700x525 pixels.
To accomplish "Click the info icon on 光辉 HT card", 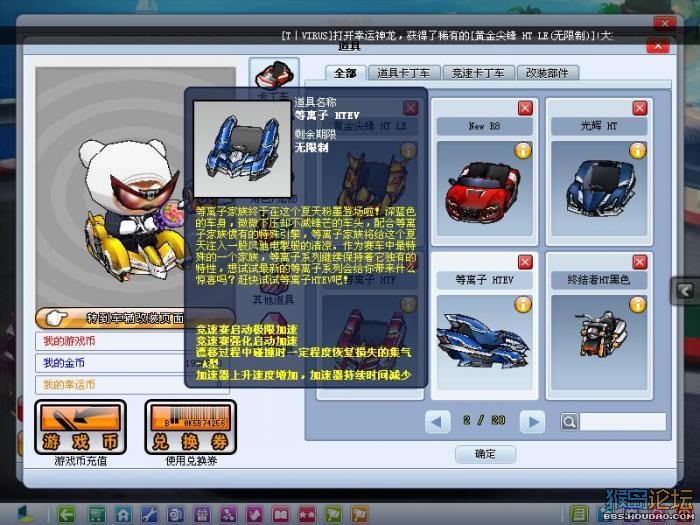I will tap(638, 151).
